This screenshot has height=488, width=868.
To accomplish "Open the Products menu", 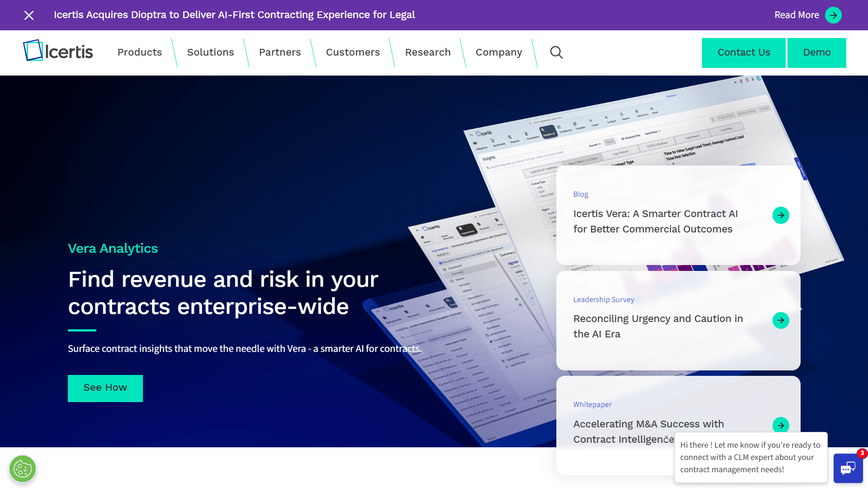I will coord(139,52).
